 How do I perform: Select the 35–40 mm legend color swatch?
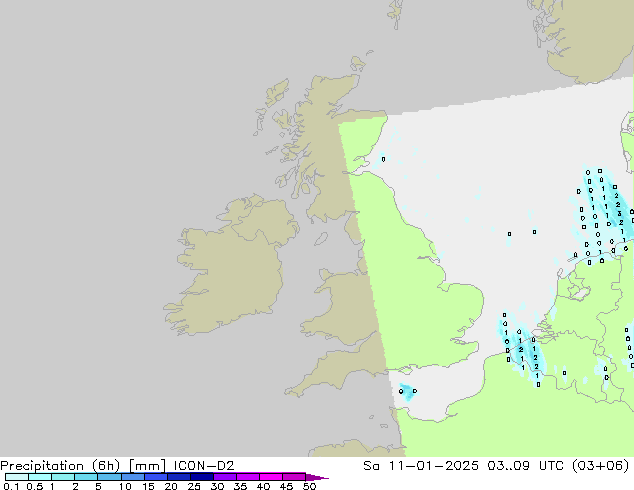[247, 477]
